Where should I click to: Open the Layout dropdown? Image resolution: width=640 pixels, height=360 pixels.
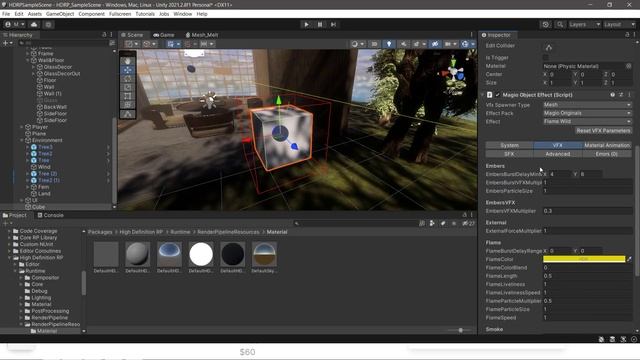(x=619, y=24)
